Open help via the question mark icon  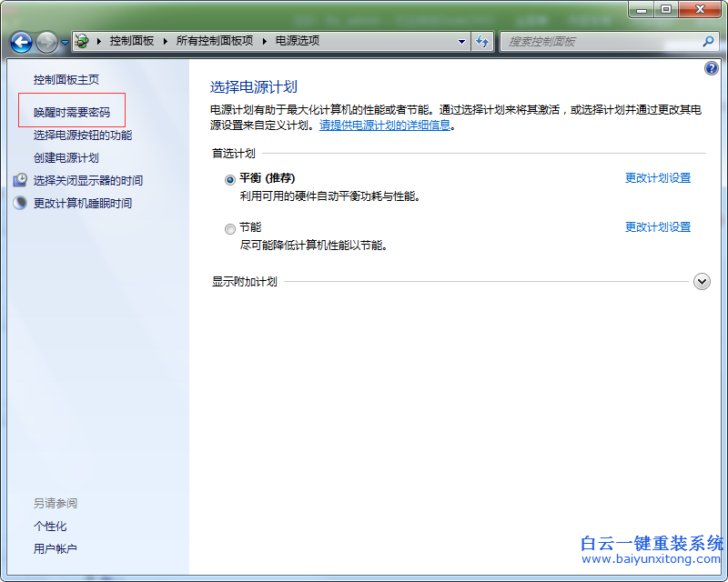711,67
